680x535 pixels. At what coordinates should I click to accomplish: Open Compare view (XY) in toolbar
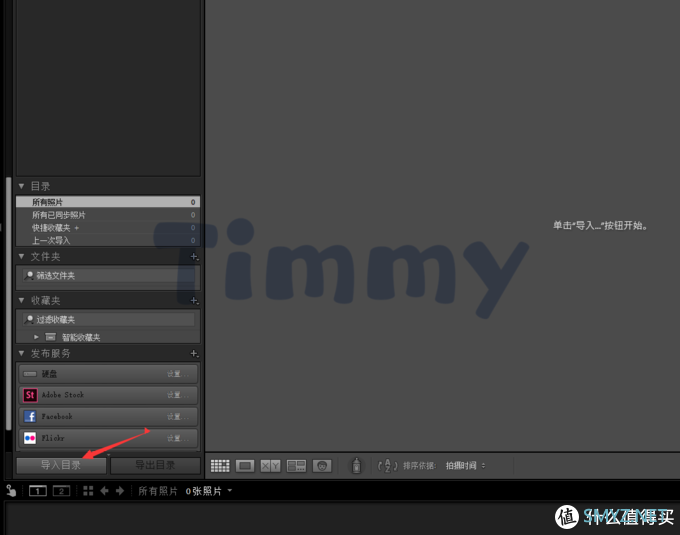tap(271, 466)
